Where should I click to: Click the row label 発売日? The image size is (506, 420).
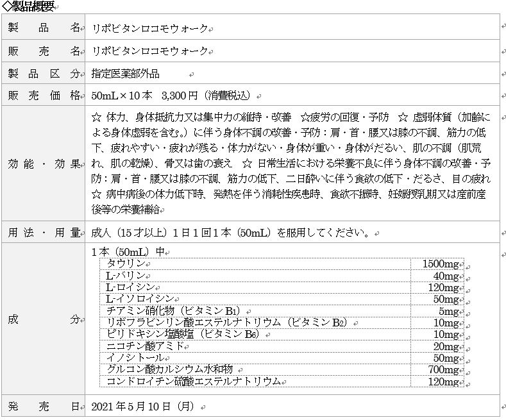tap(44, 406)
